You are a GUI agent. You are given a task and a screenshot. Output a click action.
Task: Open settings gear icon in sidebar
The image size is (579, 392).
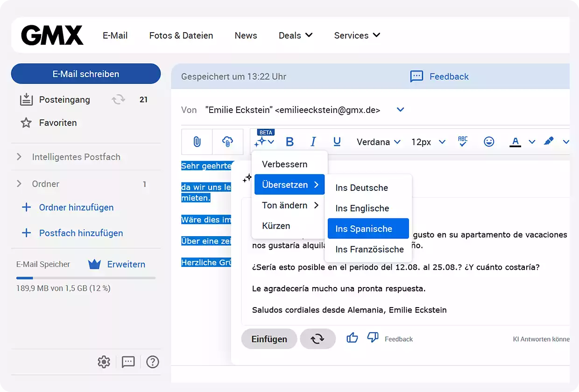tap(104, 362)
